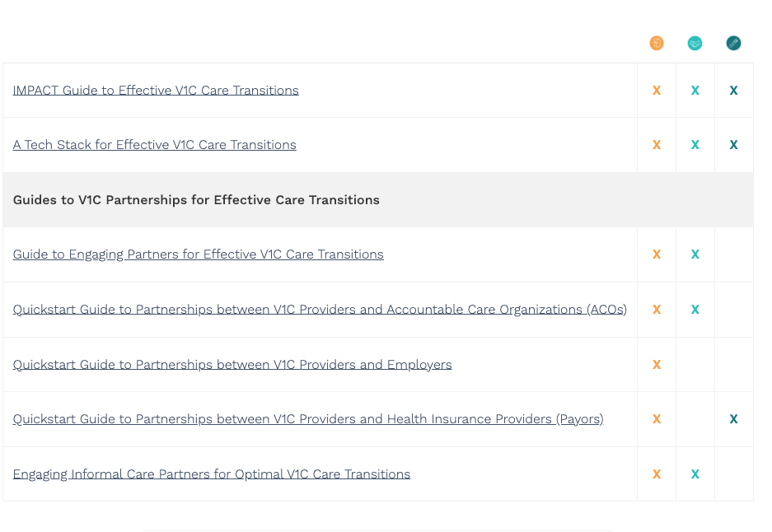Open Quickstart Guide for Accountable Care Organizations
The height and width of the screenshot is (532, 772).
[320, 310]
